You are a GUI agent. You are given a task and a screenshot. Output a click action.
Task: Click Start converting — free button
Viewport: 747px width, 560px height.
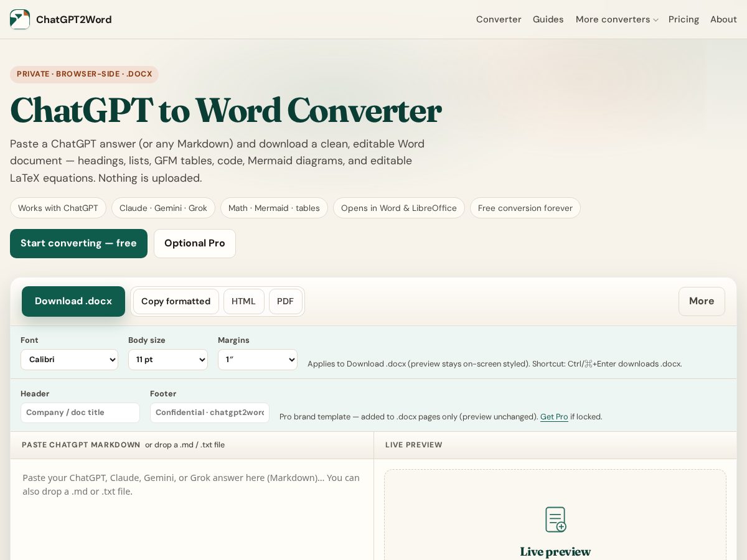click(78, 243)
